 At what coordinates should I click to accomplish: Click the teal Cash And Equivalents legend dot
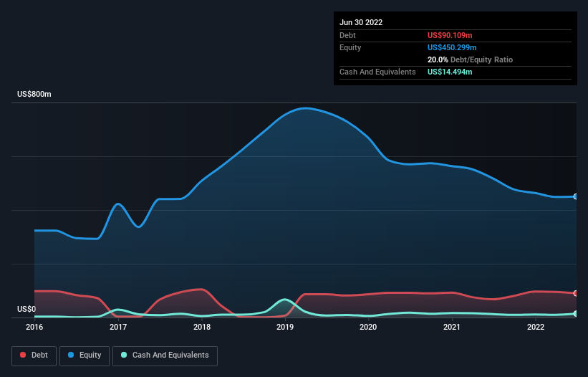(124, 355)
